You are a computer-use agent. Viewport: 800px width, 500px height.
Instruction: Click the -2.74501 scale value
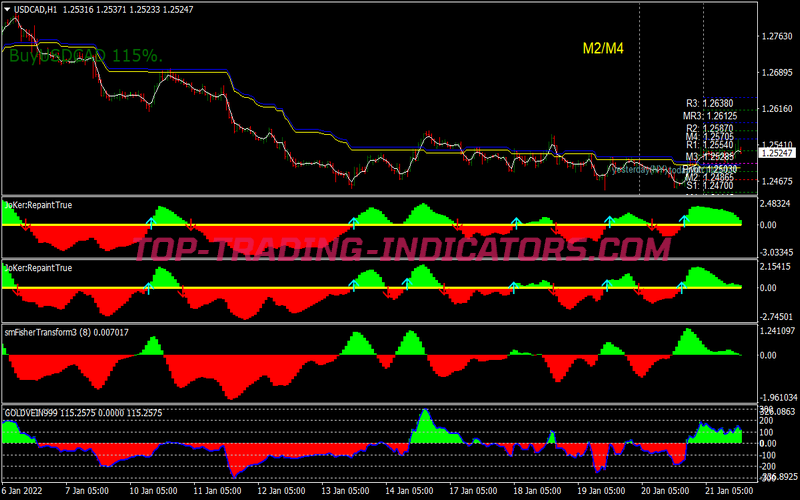click(x=777, y=317)
